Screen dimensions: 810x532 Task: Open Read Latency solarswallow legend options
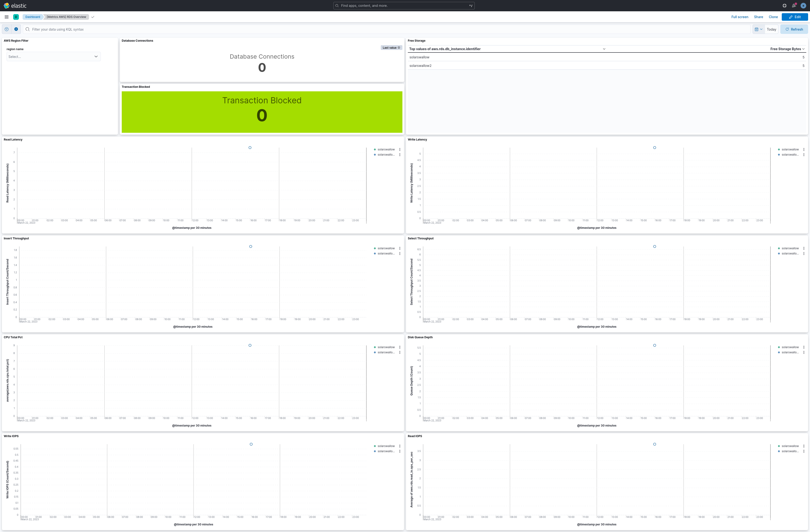point(400,150)
